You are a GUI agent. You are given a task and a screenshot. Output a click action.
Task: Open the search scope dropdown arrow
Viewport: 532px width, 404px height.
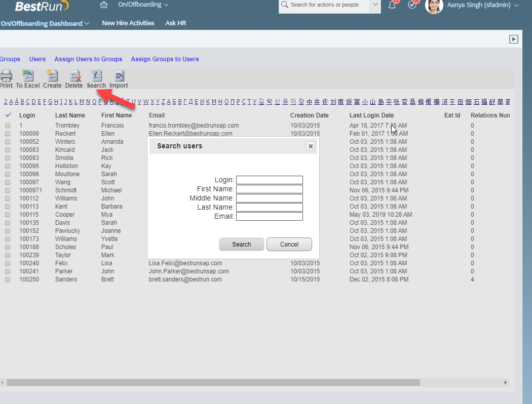pos(375,5)
